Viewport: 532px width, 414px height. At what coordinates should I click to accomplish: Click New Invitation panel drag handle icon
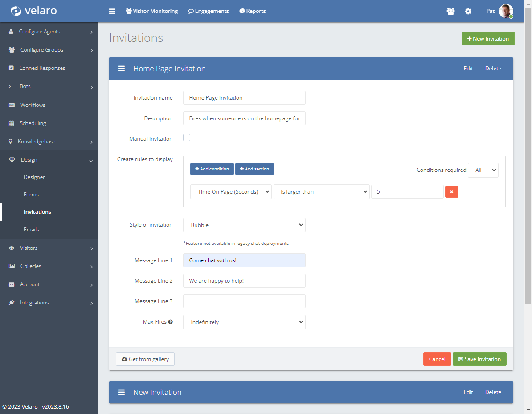pos(121,392)
